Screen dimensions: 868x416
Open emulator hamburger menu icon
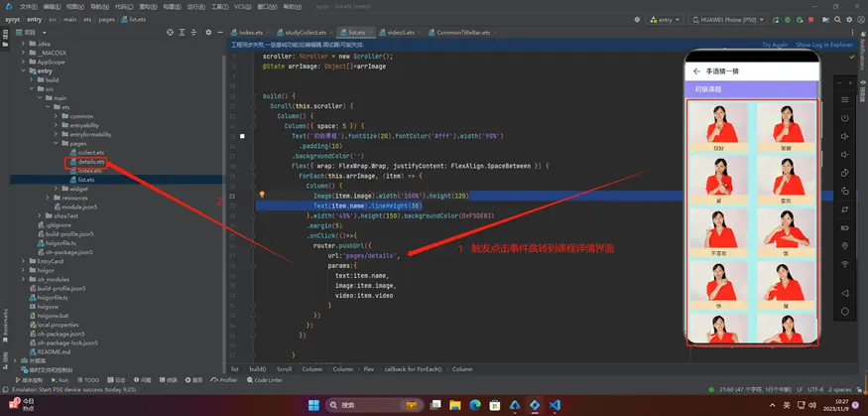click(x=845, y=99)
